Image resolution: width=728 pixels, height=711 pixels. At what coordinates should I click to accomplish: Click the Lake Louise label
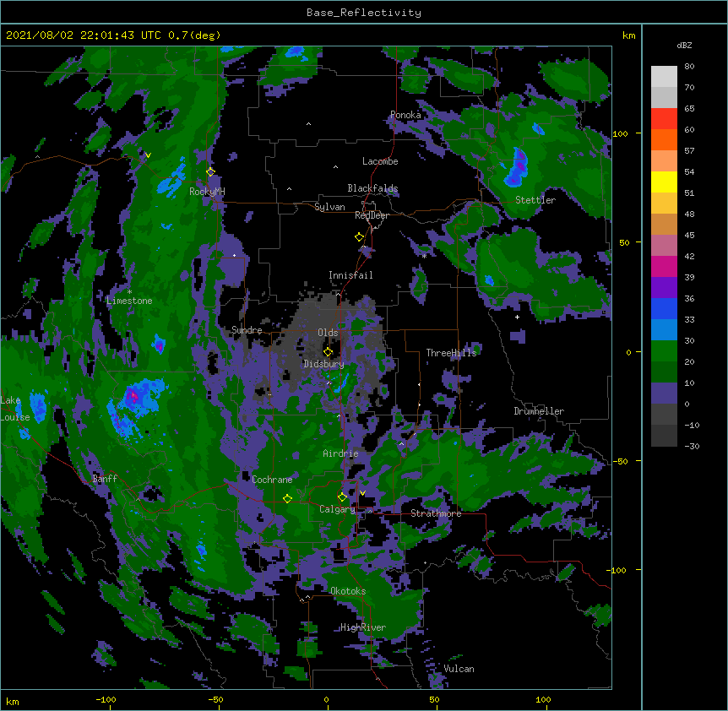click(x=15, y=409)
